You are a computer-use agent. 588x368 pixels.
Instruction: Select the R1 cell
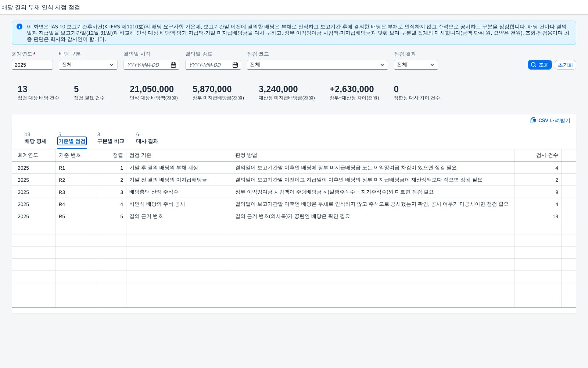pyautogui.click(x=76, y=168)
